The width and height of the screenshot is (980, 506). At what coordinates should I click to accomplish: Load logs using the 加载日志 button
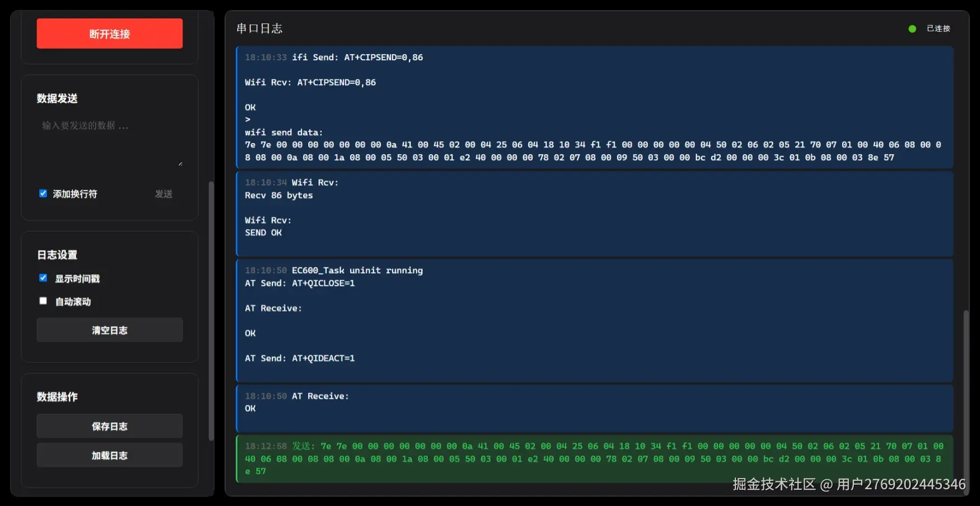click(x=109, y=455)
